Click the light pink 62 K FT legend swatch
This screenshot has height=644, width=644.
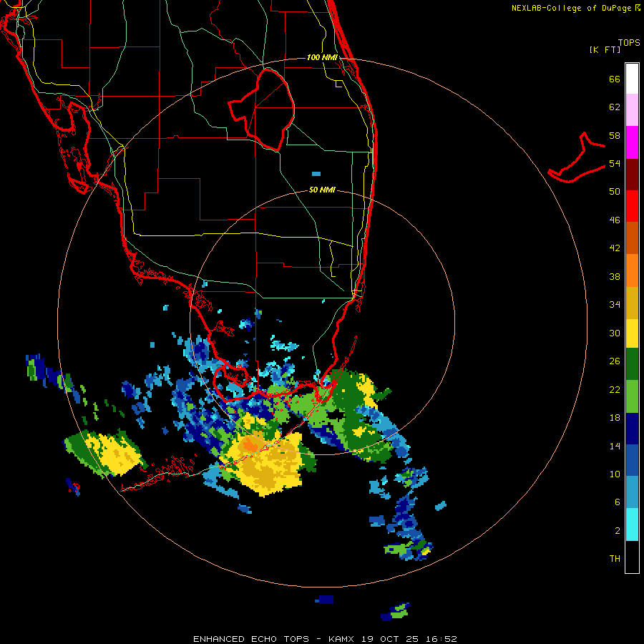[x=632, y=110]
